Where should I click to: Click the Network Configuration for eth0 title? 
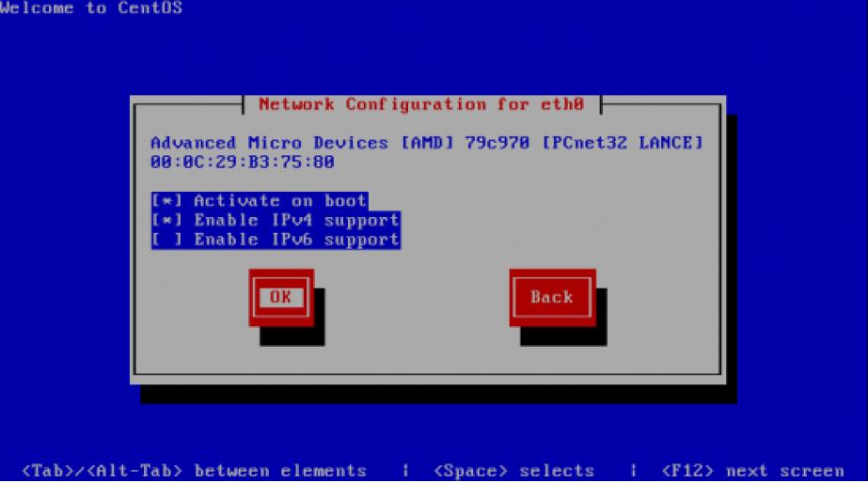tap(421, 104)
